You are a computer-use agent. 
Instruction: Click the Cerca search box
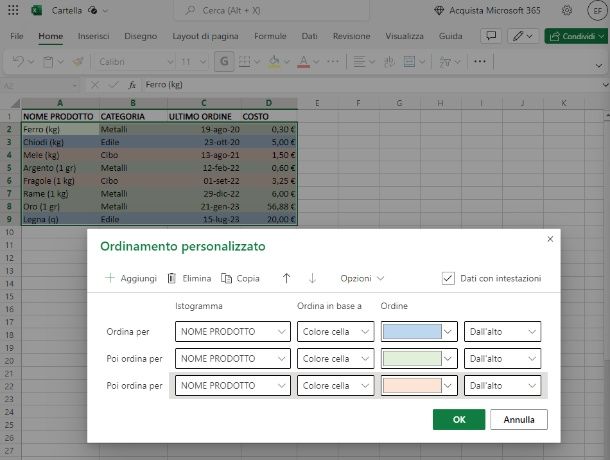[x=271, y=11]
